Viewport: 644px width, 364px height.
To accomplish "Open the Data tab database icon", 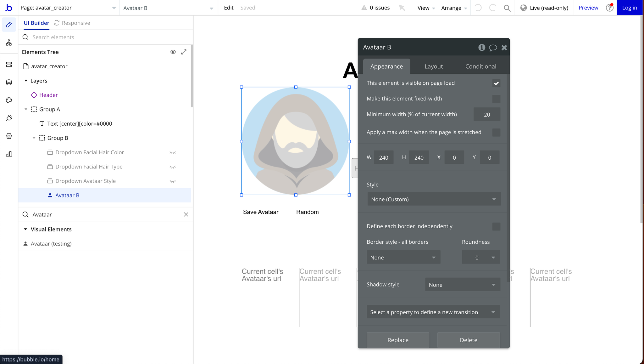I will click(9, 82).
